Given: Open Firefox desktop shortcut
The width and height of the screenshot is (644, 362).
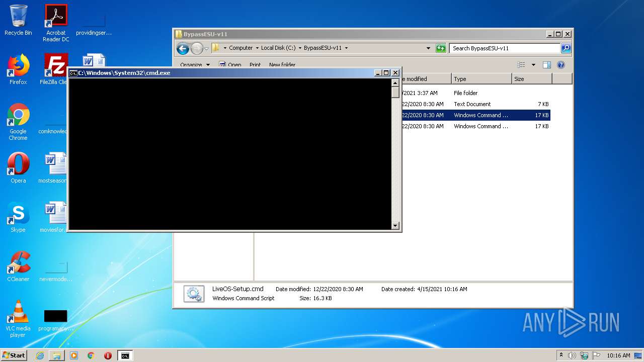Looking at the screenshot, I should tap(18, 69).
